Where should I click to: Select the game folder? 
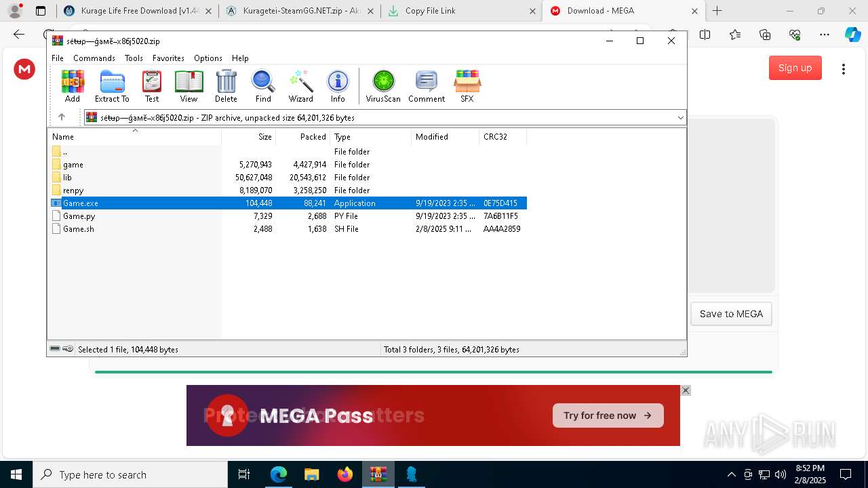point(287,165)
